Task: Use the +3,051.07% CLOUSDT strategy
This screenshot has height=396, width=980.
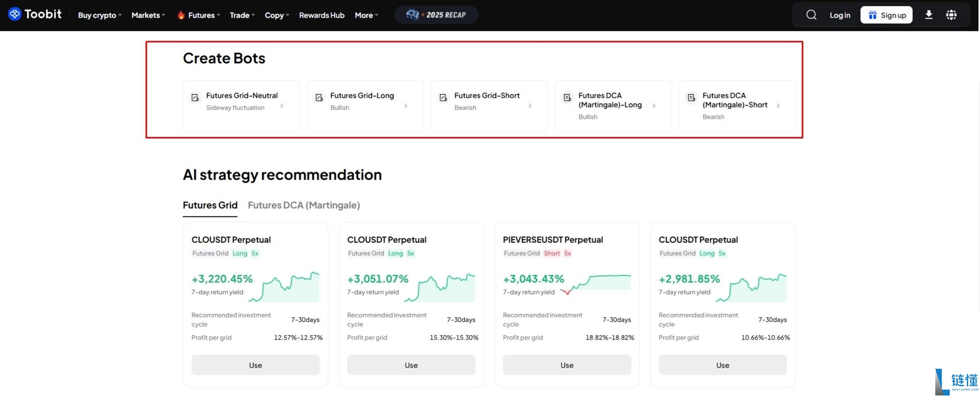Action: tap(411, 365)
